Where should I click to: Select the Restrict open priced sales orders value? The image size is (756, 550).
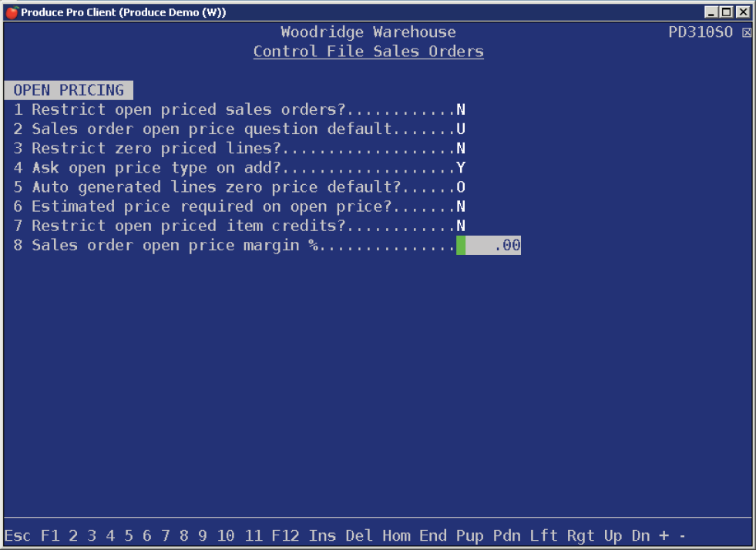click(x=461, y=110)
